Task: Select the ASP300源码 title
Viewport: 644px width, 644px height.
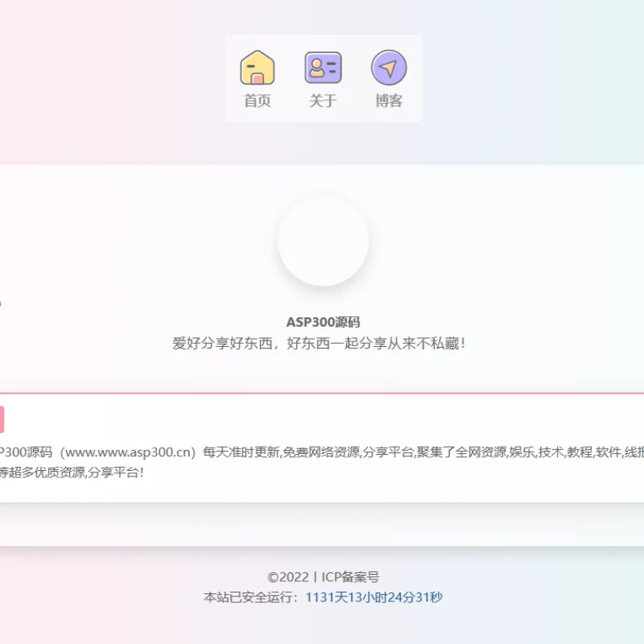Action: pos(324,322)
